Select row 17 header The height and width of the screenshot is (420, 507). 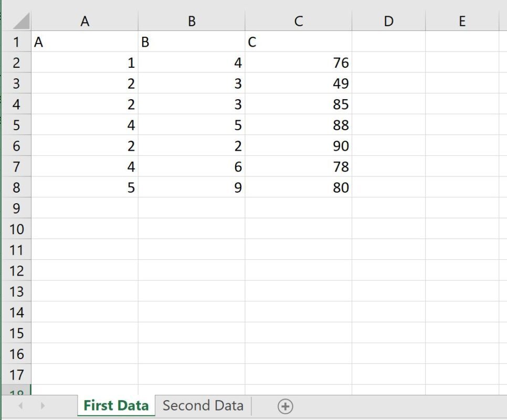[x=16, y=374]
